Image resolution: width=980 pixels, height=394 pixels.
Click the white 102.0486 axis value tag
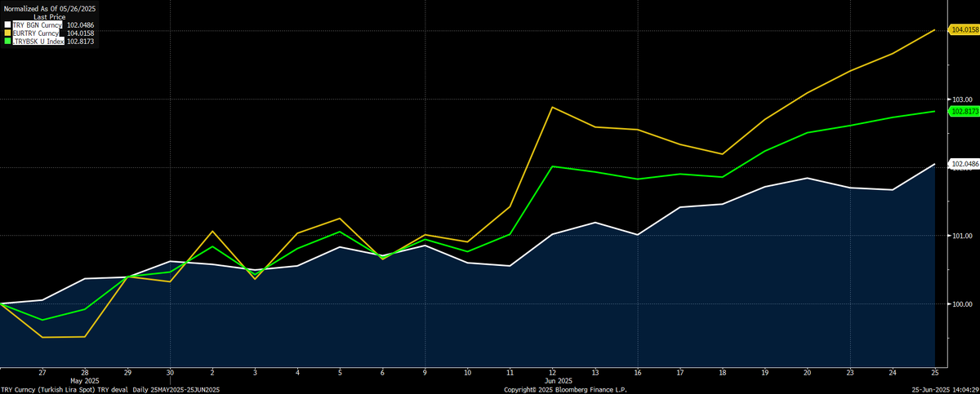pos(964,164)
